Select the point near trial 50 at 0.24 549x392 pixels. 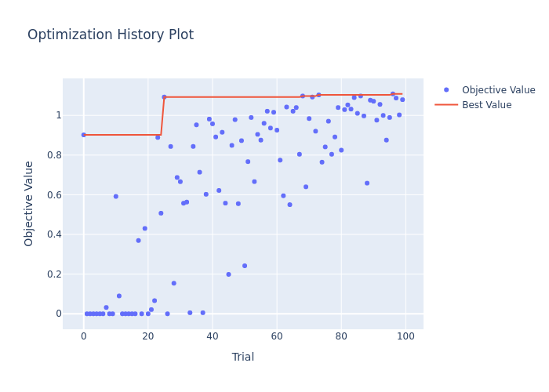(245, 266)
